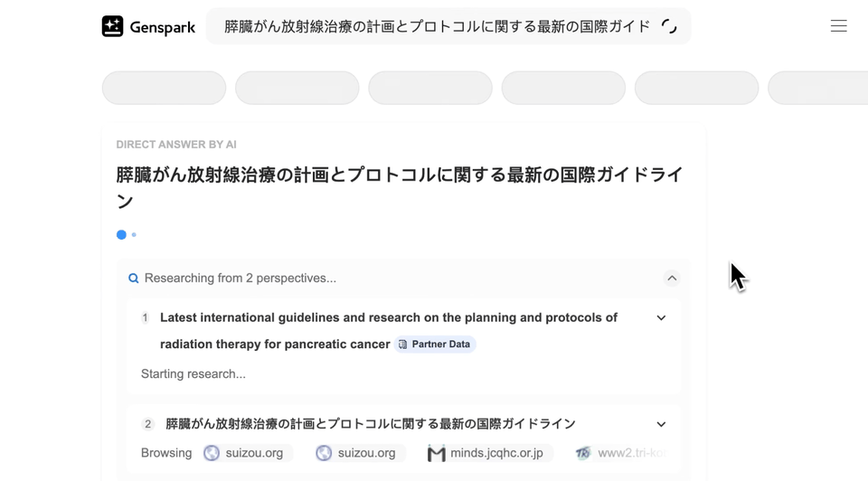Open the minds.jcqhc.or.jp source link
The width and height of the screenshot is (868, 481).
[x=496, y=453]
